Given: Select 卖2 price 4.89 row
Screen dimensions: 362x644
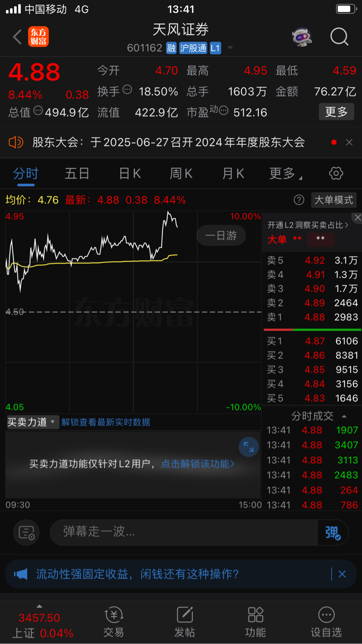Looking at the screenshot, I should point(312,303).
